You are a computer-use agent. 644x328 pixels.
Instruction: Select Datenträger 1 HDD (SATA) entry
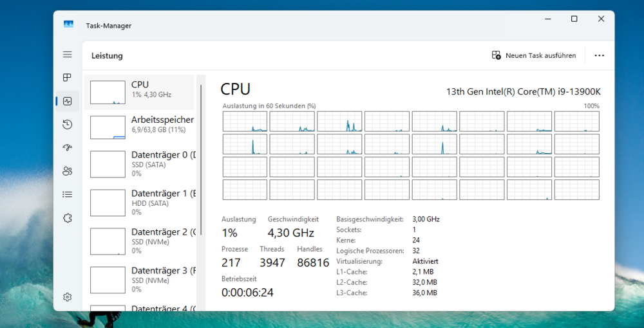coord(139,203)
